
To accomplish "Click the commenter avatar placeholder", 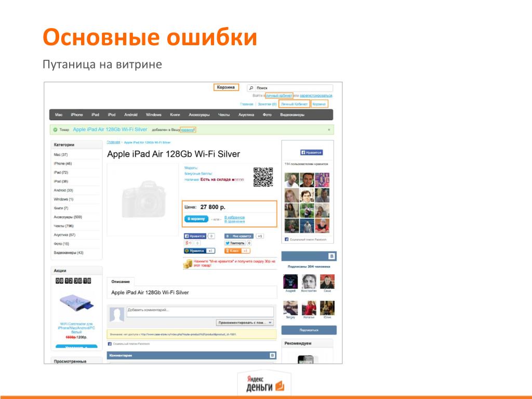I will (x=117, y=314).
